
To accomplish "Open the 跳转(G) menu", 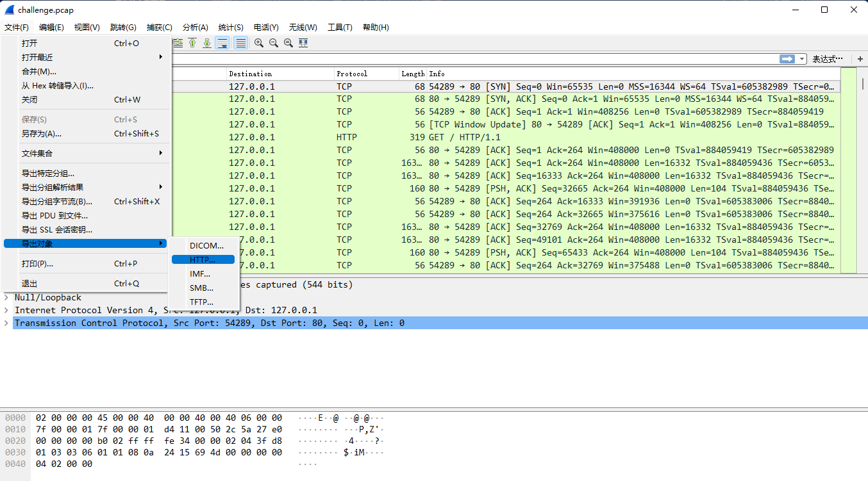I will coord(123,27).
